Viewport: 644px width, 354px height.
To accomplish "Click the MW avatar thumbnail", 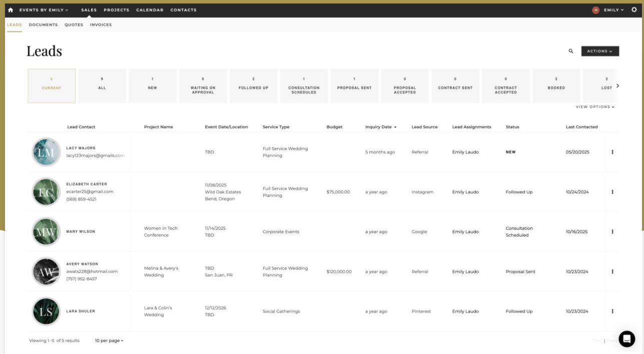I will [46, 232].
